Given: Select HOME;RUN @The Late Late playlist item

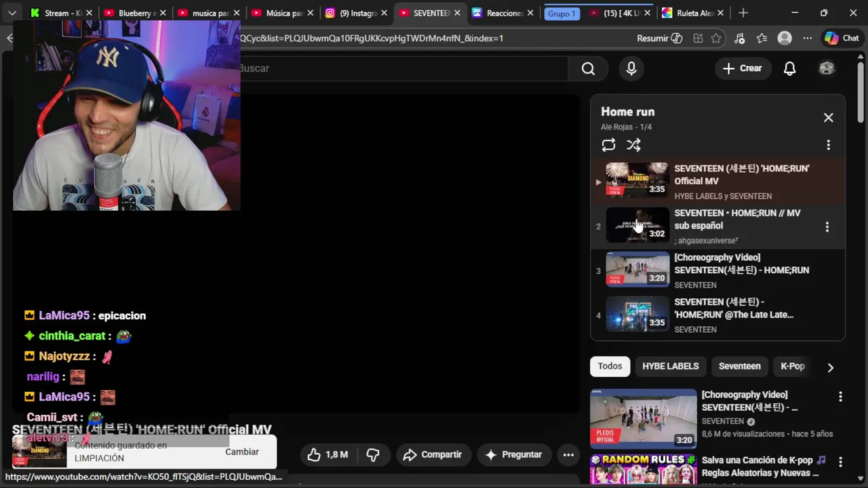Looking at the screenshot, I should tap(717, 315).
